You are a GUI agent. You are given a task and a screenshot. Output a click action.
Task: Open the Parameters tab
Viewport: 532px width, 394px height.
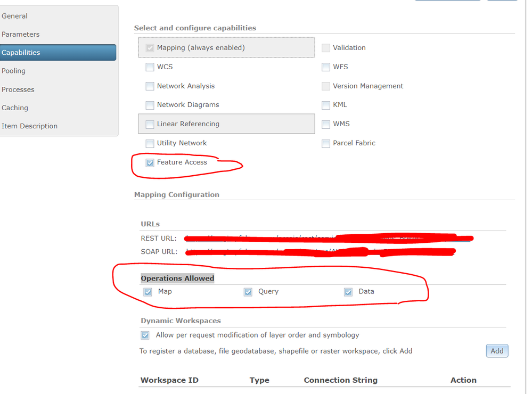21,34
